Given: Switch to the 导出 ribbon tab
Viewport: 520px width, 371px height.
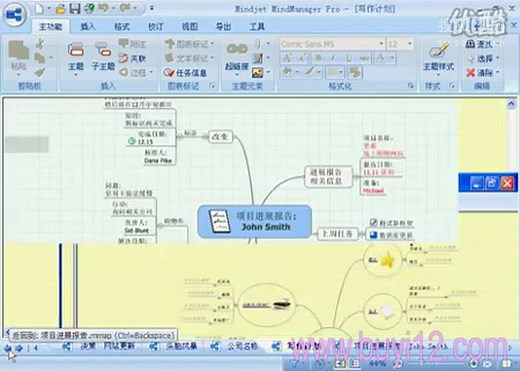Looking at the screenshot, I should tap(223, 27).
